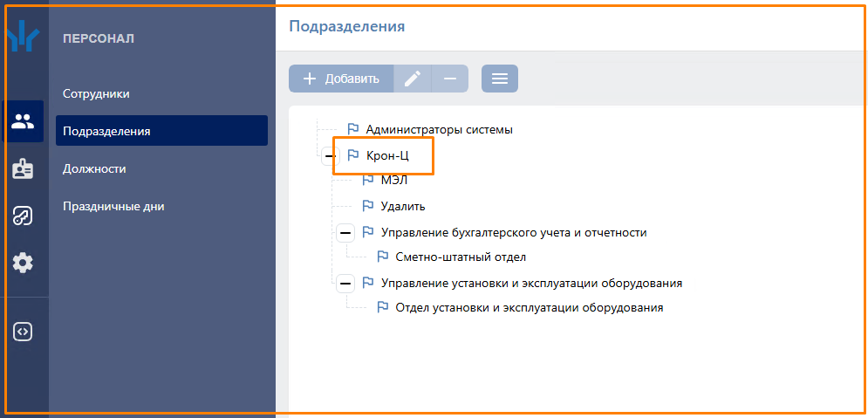868x418 pixels.
Task: Collapse Управление бухгалтерского учета и отчетности node
Action: 345,233
